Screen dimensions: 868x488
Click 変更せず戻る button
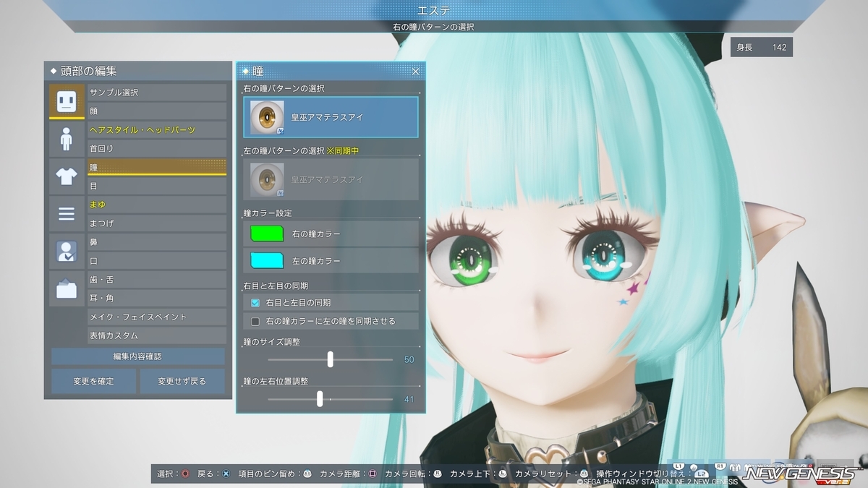(x=182, y=381)
